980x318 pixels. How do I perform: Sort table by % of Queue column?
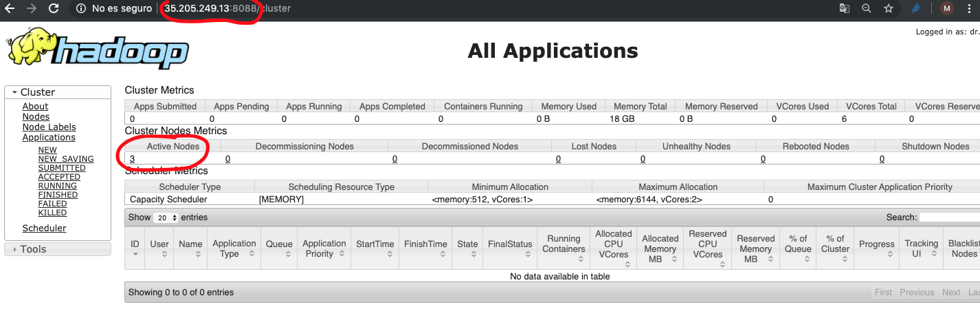pyautogui.click(x=798, y=248)
